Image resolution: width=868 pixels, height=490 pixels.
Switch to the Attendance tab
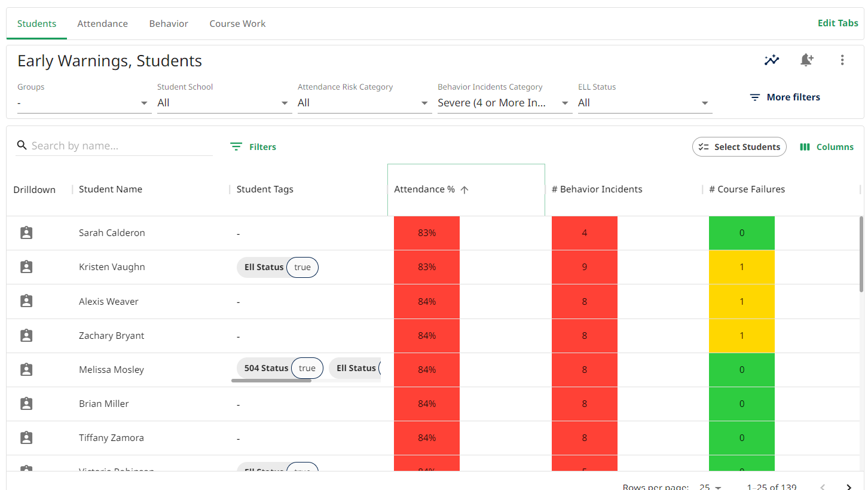[x=102, y=24]
